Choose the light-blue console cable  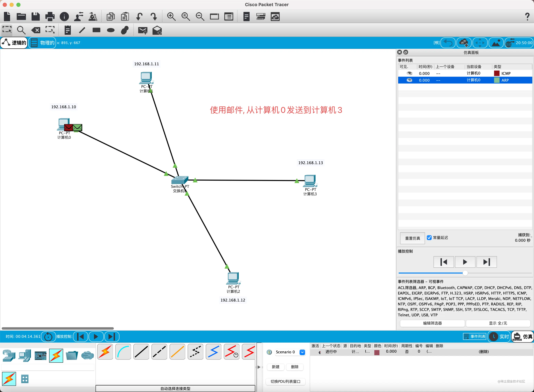(x=123, y=351)
